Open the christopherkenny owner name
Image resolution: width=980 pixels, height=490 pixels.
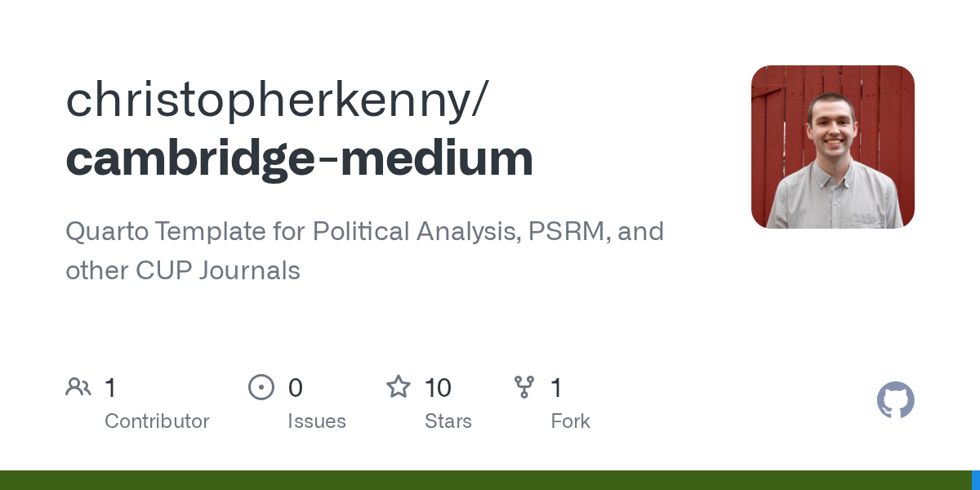[x=276, y=100]
